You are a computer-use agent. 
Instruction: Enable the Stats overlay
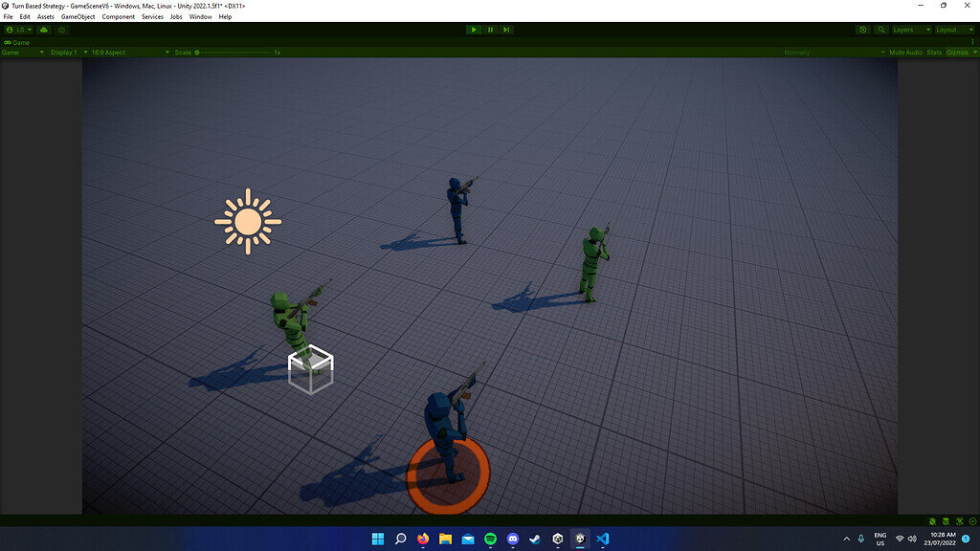coord(933,52)
